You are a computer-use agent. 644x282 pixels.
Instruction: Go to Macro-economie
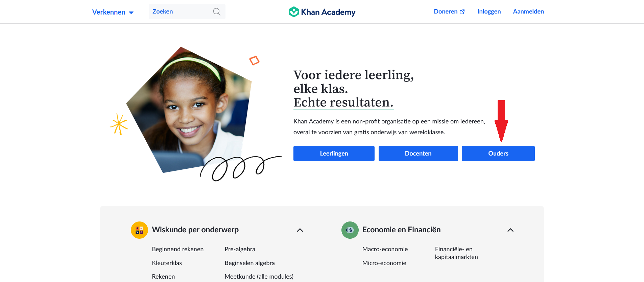[385, 249]
